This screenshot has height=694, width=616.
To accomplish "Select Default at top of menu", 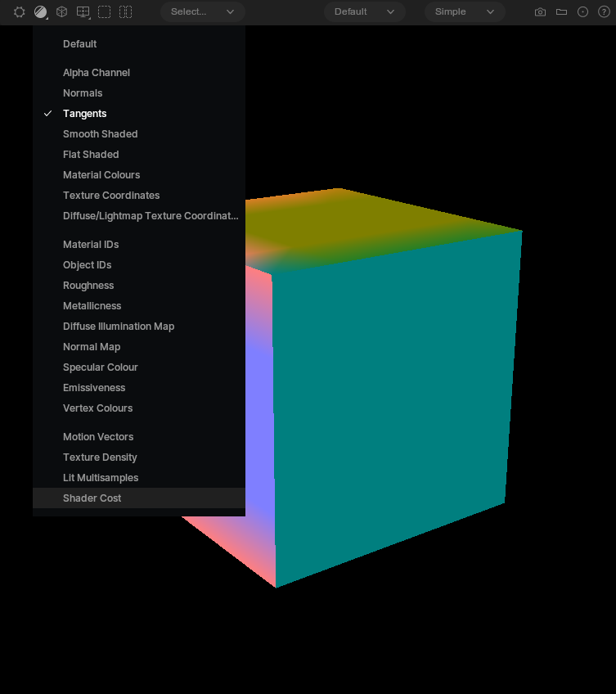I will point(79,44).
